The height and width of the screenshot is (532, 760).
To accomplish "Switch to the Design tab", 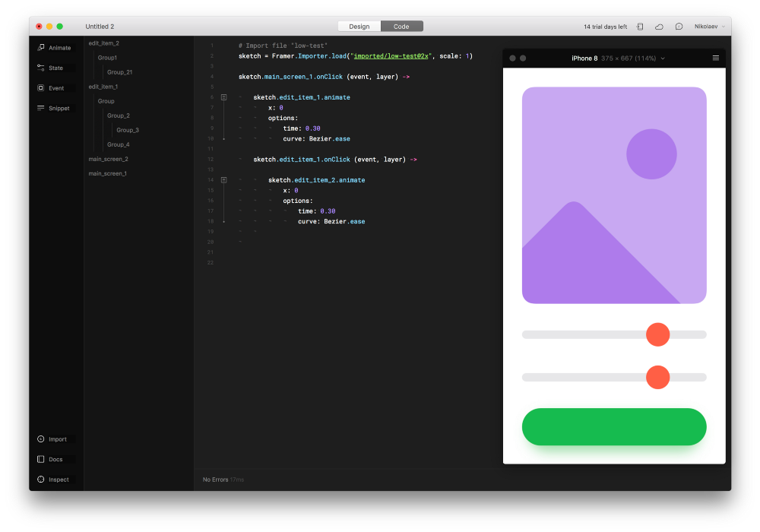I will (x=359, y=27).
